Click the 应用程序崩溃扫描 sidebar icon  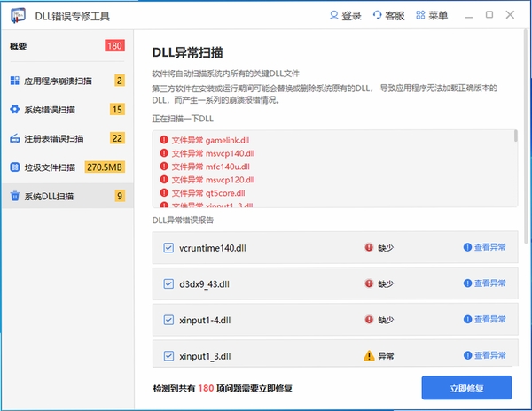coord(14,81)
